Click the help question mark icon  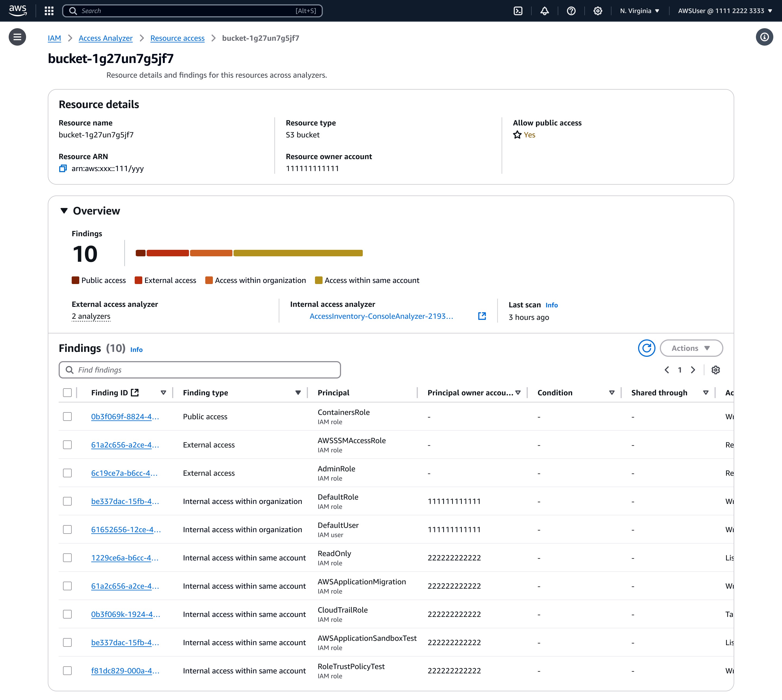(571, 11)
